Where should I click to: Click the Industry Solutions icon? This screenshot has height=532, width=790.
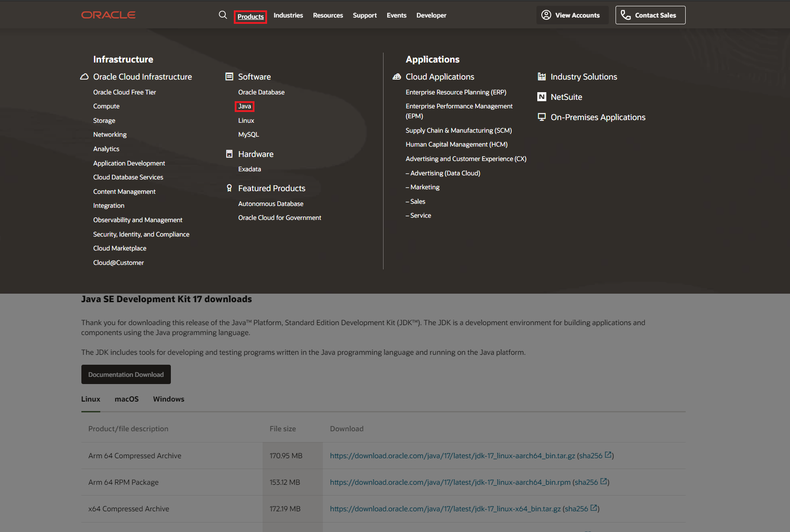click(x=542, y=76)
